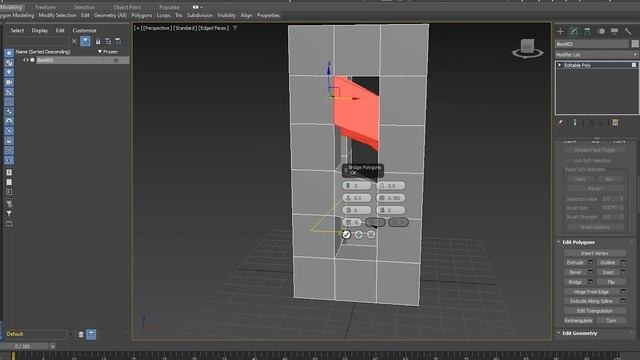Image resolution: width=640 pixels, height=360 pixels.
Task: Click the Turn button
Action: coord(611,320)
